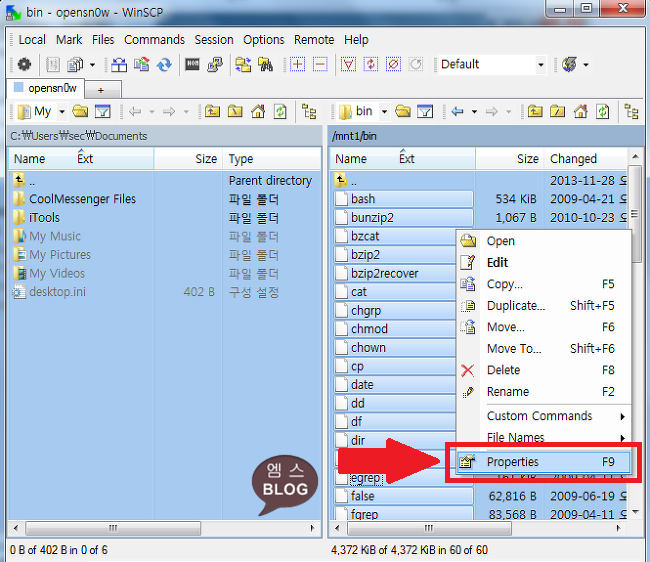Open the Commands menu

[154, 40]
